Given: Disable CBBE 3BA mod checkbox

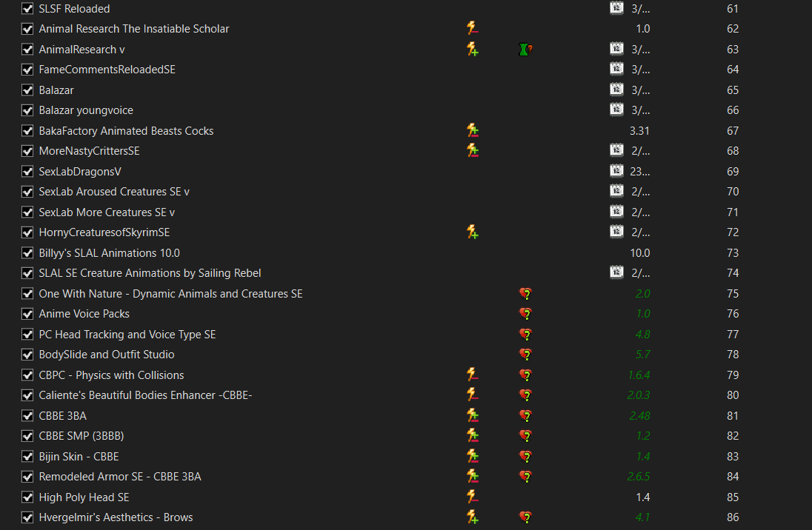Looking at the screenshot, I should coord(27,415).
